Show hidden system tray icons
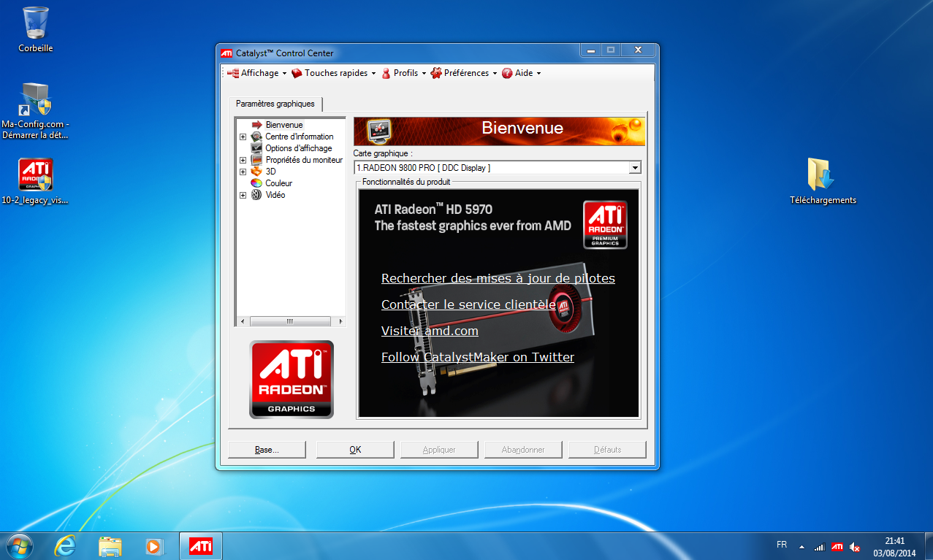 click(801, 546)
